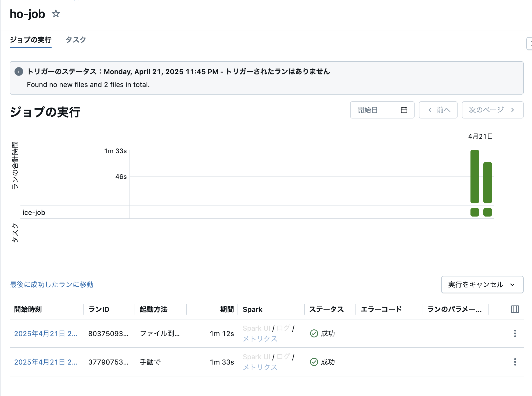Open kebab menu for the 1m 12s run

click(x=515, y=333)
